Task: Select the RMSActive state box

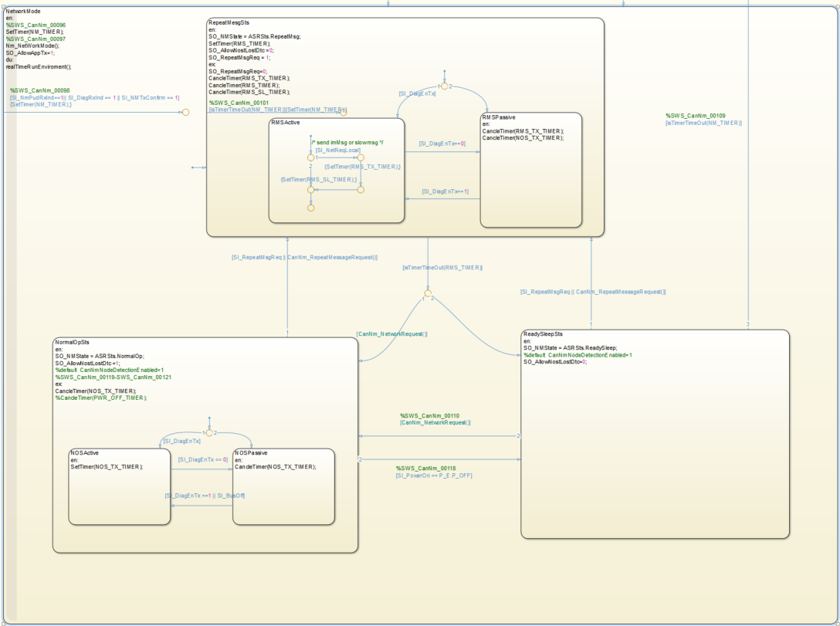Action: coord(337,171)
